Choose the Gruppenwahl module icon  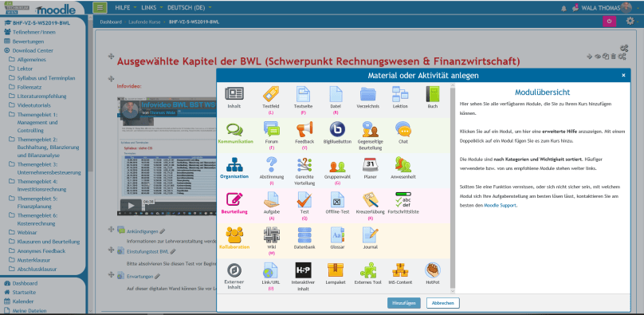coord(337,166)
